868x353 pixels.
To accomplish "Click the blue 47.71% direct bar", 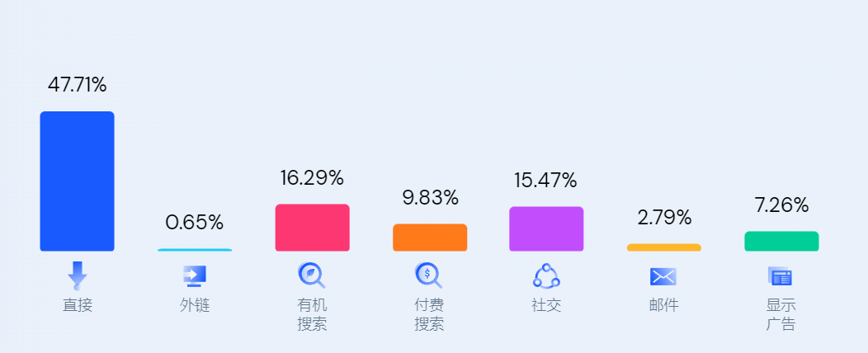I will click(x=77, y=181).
